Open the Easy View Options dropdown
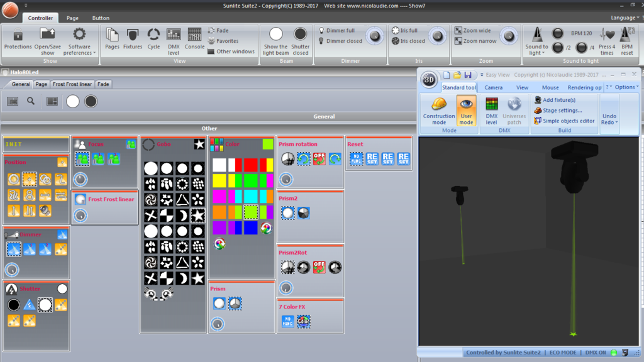 (x=627, y=87)
